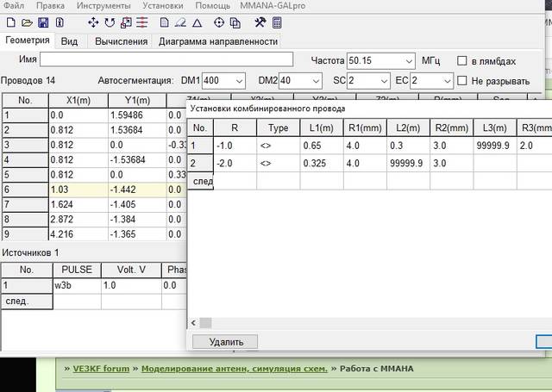Expand the EC dropdown
The image size is (552, 392).
click(447, 81)
